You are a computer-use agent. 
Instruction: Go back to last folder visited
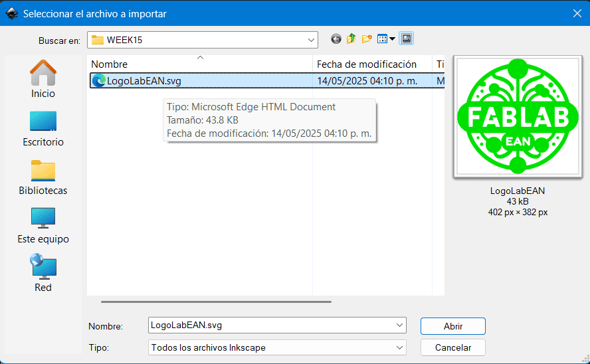pos(336,39)
